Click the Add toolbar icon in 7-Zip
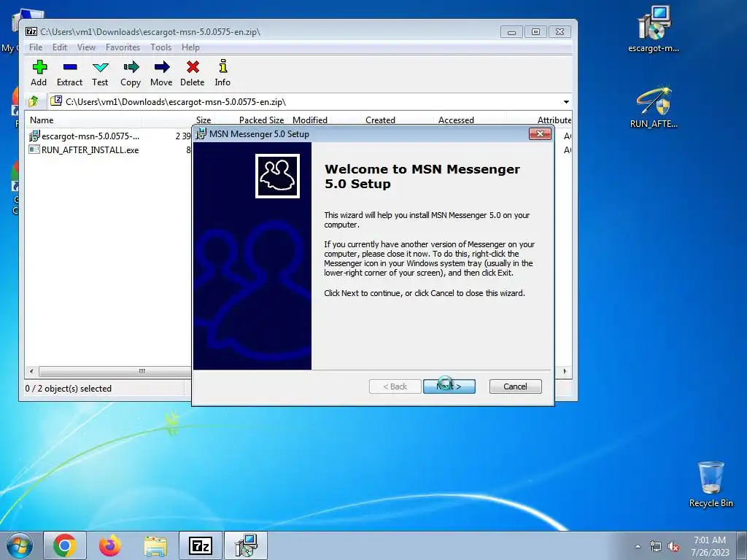 click(x=39, y=73)
